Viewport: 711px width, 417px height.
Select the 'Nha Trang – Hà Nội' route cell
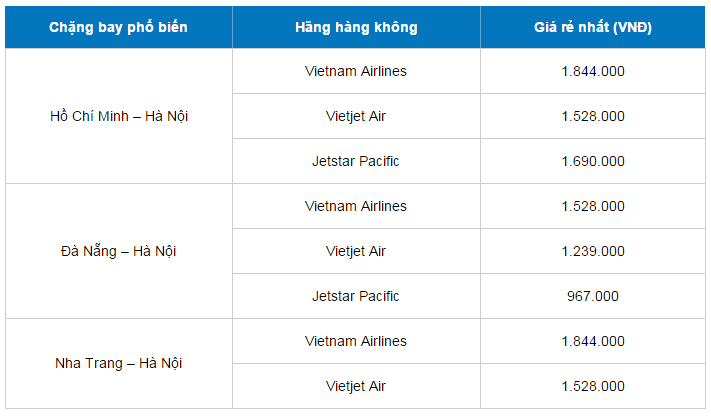click(119, 364)
